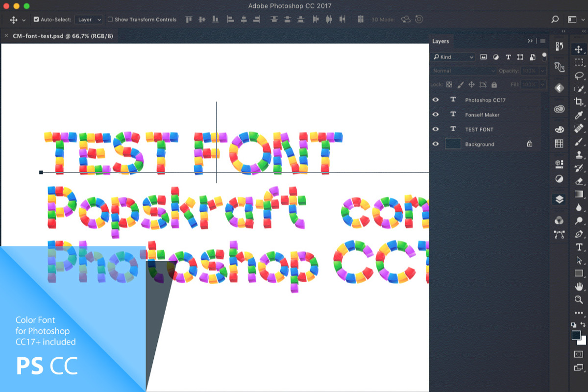The height and width of the screenshot is (392, 588).
Task: Select the History Brush tool
Action: pyautogui.click(x=579, y=168)
